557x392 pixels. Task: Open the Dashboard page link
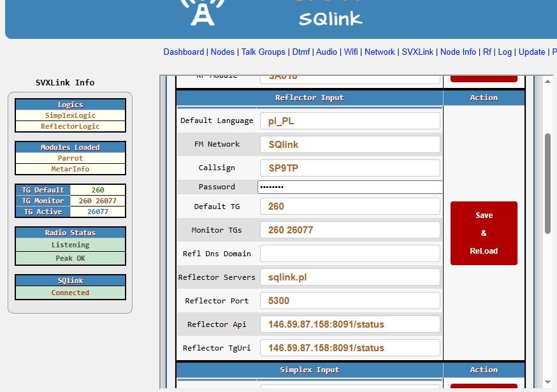[184, 52]
